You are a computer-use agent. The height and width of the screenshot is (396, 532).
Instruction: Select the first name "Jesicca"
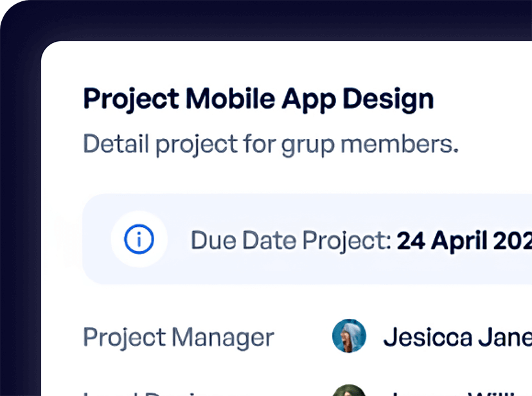(x=425, y=337)
